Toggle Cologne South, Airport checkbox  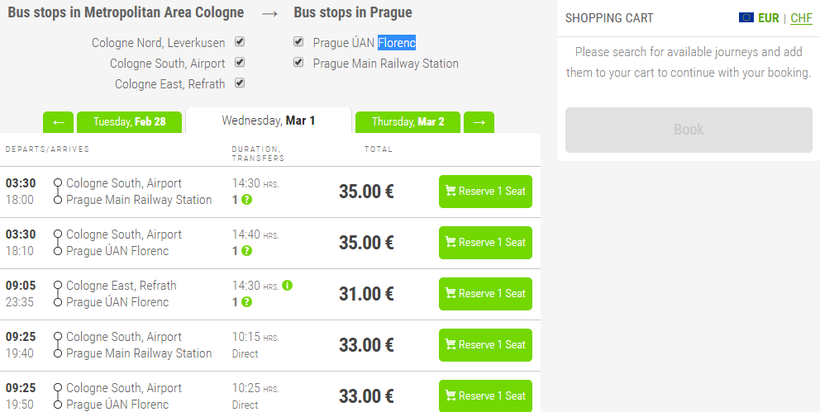pos(239,63)
